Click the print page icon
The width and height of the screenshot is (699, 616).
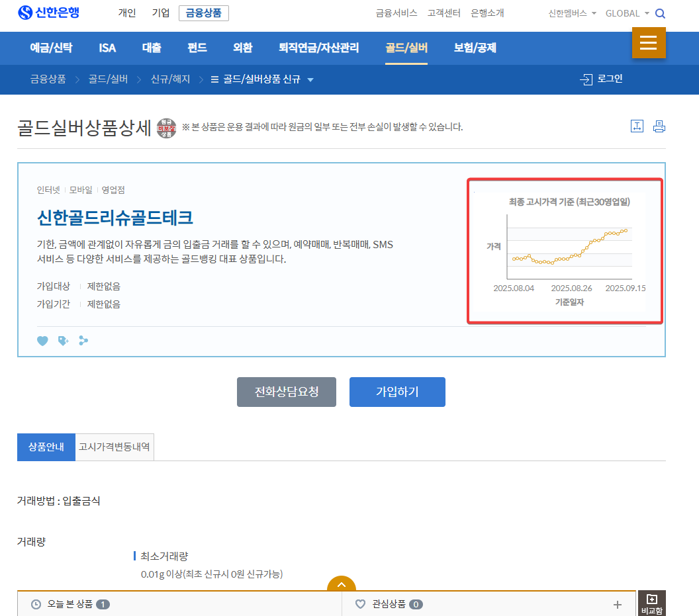tap(659, 126)
